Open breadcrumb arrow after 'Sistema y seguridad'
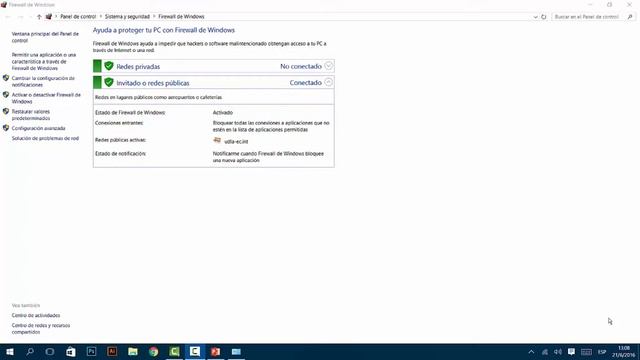 click(x=154, y=17)
